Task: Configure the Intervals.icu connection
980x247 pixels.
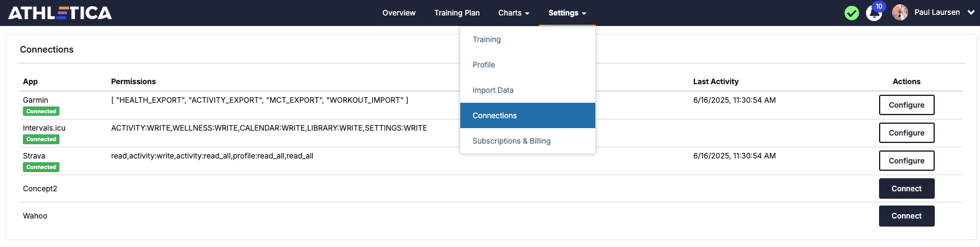Action: coord(906,133)
